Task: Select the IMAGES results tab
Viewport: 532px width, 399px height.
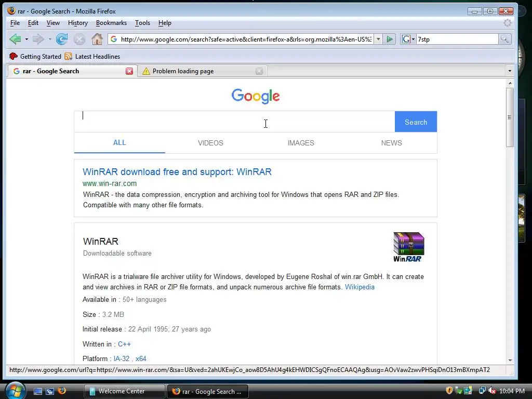Action: point(301,143)
